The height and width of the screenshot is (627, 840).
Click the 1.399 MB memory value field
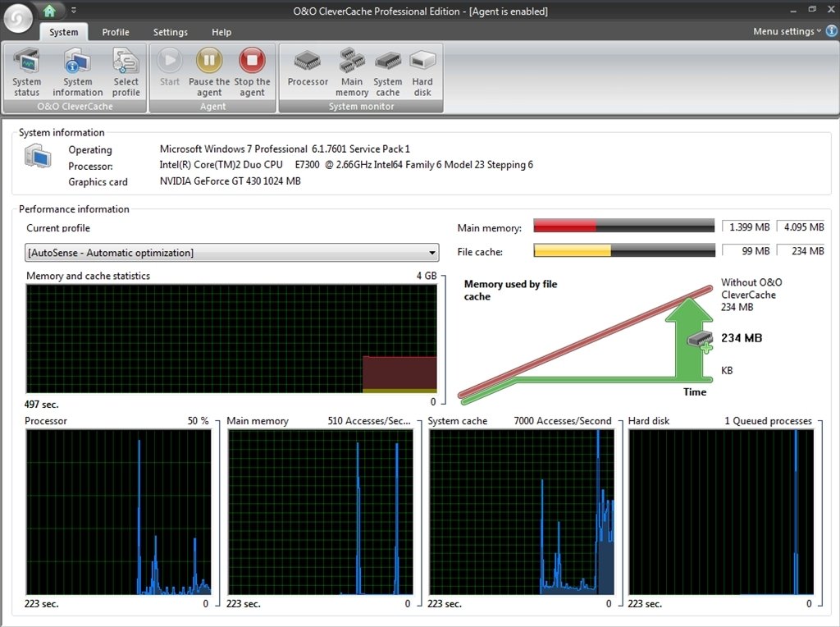[x=746, y=227]
